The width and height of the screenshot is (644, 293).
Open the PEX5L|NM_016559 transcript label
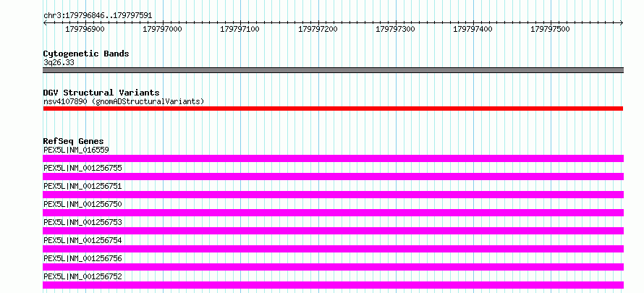[x=76, y=150]
